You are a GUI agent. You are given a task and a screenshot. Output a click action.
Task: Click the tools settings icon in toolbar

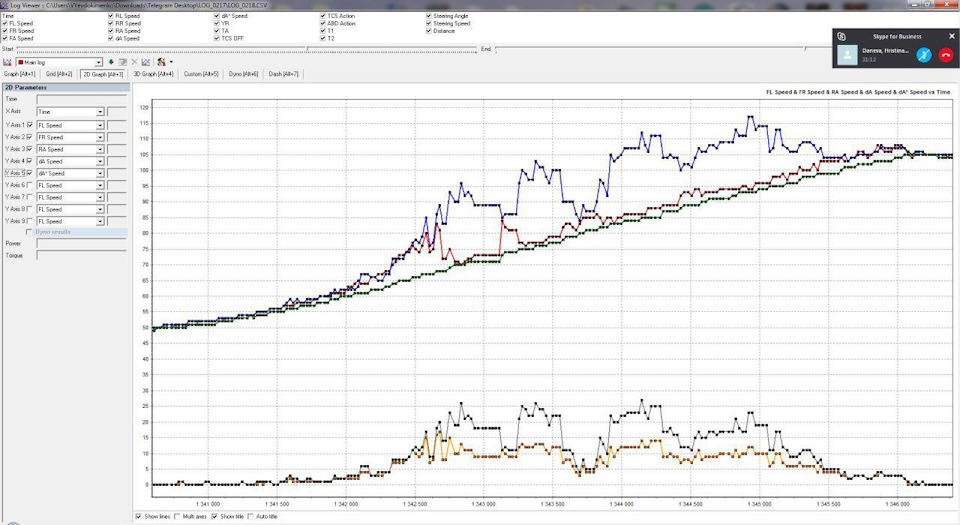161,62
